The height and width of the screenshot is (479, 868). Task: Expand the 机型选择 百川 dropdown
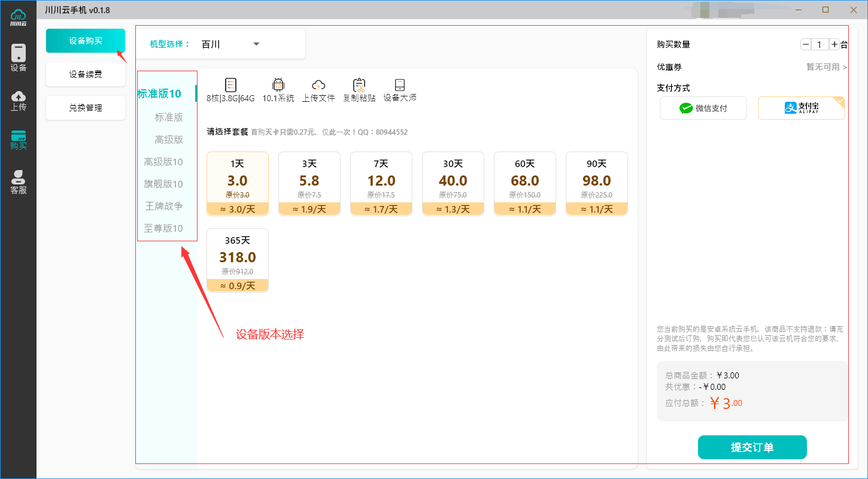coord(256,44)
